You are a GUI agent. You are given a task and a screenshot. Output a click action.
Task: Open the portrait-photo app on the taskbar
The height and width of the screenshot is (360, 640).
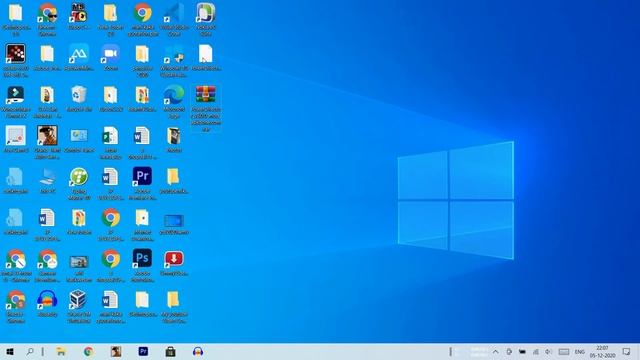tap(116, 351)
